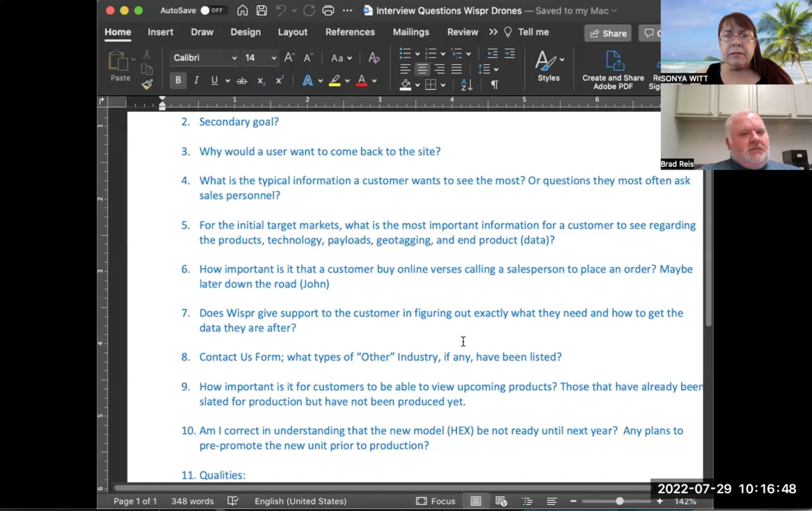
Task: Expand the bullets list dropdown
Action: coord(417,54)
